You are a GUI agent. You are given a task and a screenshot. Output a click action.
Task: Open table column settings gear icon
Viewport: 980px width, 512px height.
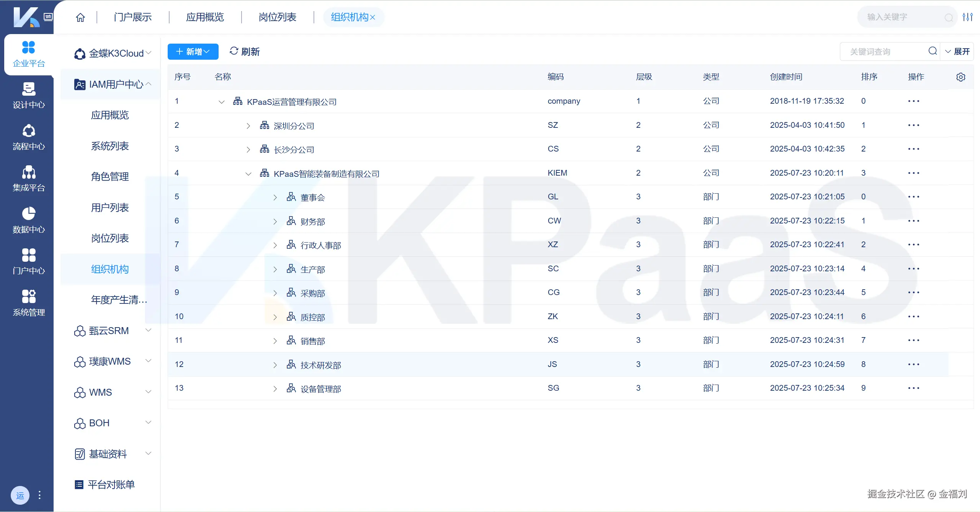click(x=960, y=77)
